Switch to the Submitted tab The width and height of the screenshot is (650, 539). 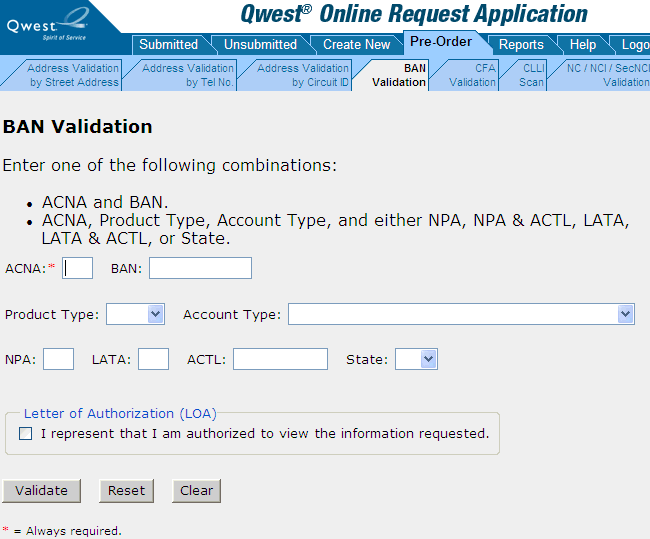click(168, 44)
